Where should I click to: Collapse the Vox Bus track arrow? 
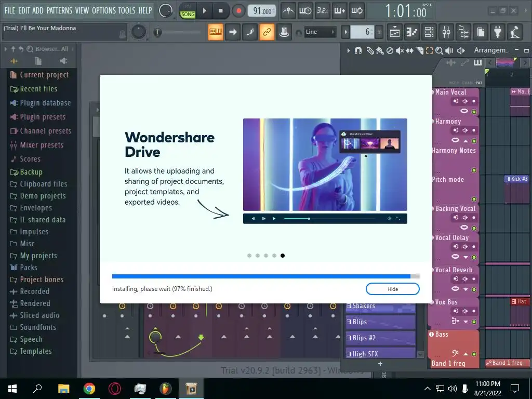(465, 322)
